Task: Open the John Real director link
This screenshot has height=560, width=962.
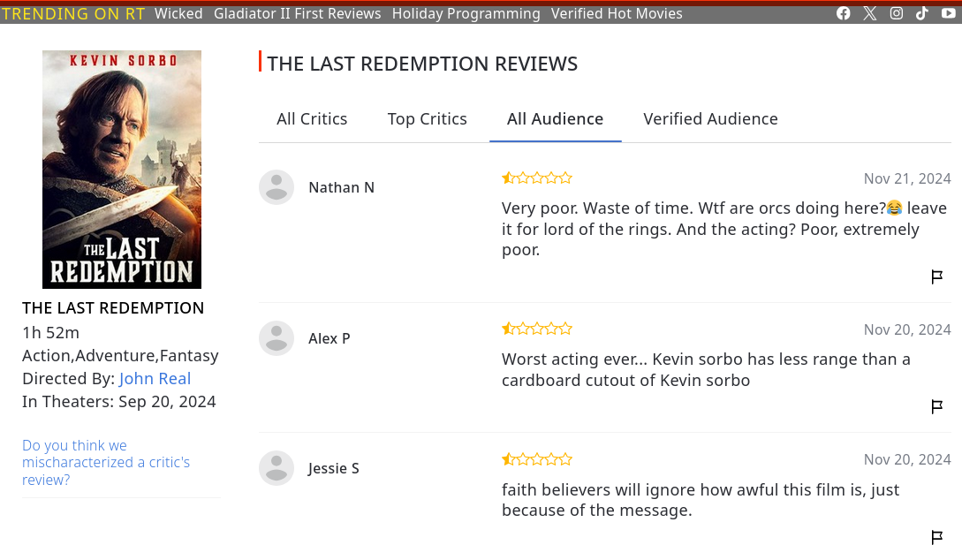Action: coord(155,378)
